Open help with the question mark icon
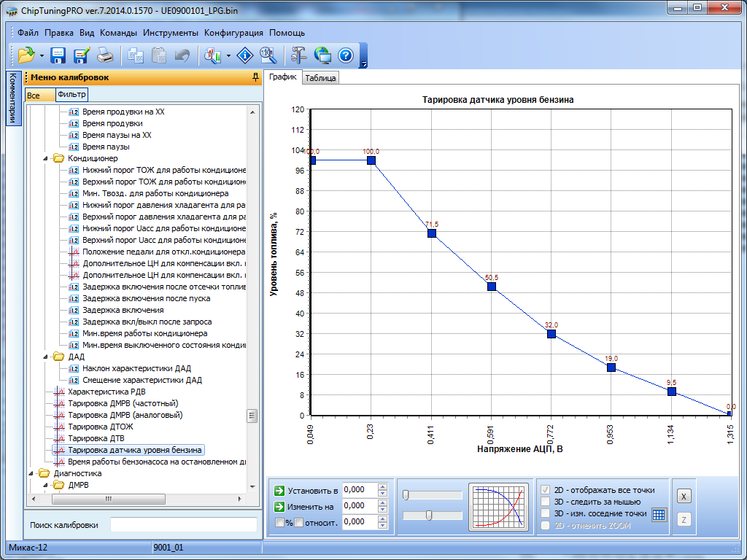The width and height of the screenshot is (747, 560). [x=346, y=55]
